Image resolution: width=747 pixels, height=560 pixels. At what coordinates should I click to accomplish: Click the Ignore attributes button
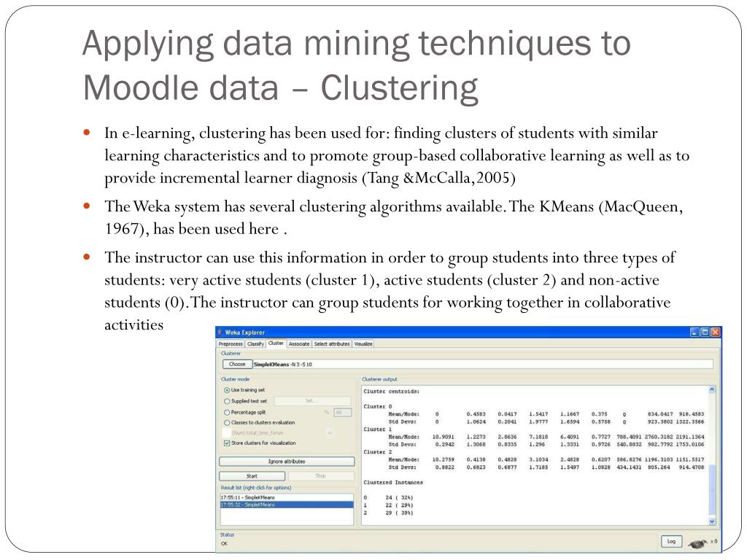tap(287, 462)
